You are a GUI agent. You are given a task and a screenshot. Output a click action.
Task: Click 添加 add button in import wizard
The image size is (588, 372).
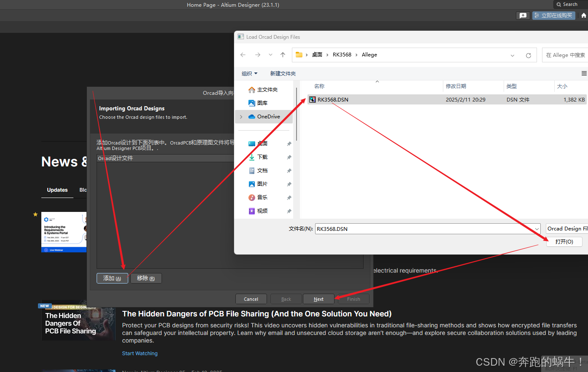(112, 278)
